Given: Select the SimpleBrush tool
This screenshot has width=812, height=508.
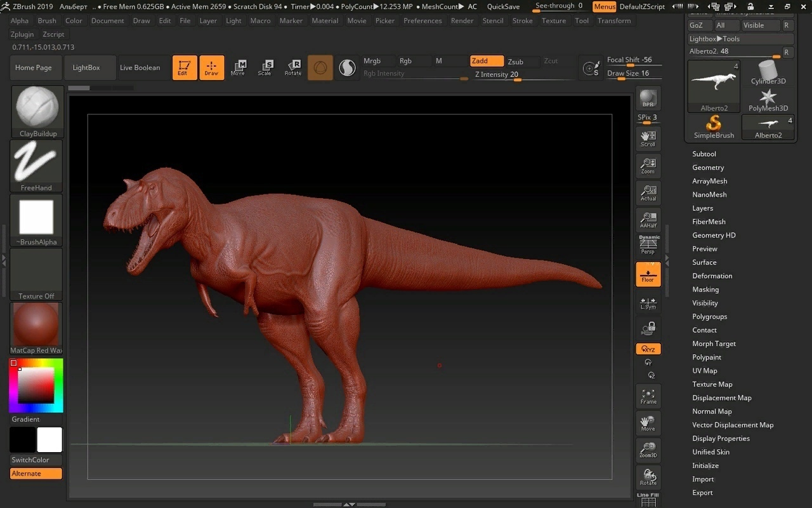Looking at the screenshot, I should (714, 126).
